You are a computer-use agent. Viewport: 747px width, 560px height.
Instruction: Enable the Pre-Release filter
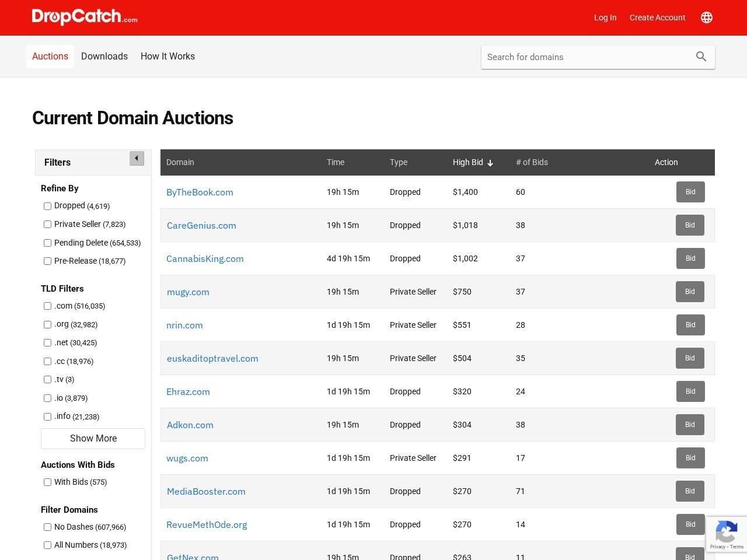click(x=47, y=261)
